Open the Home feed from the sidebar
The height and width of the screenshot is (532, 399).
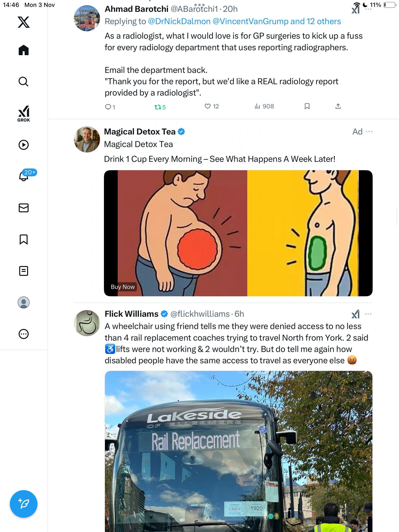pos(24,50)
